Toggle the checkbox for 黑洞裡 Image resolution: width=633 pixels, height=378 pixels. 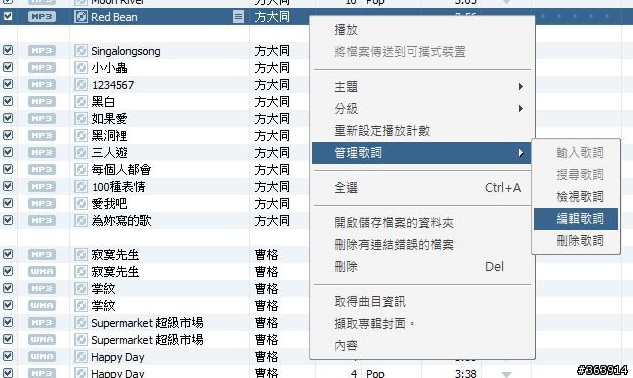[x=8, y=135]
